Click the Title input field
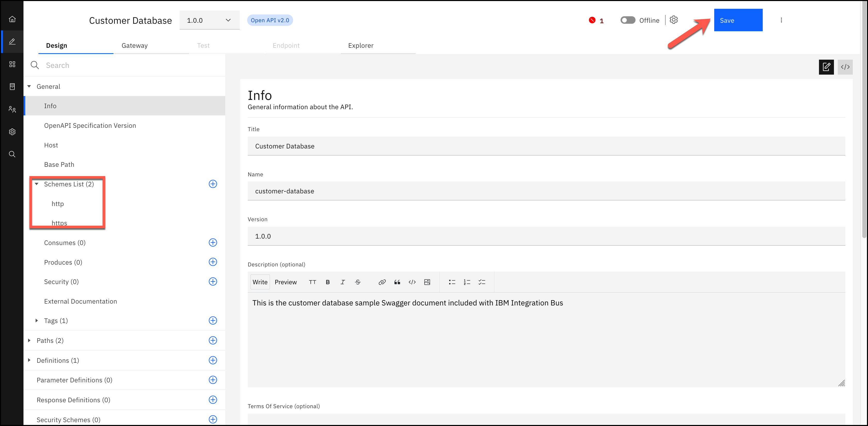This screenshot has width=868, height=426. pos(546,146)
